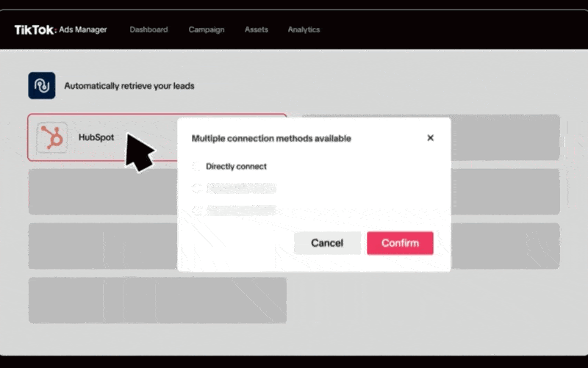Click the TikTok Ads Manager logo
The height and width of the screenshot is (368, 588).
click(x=61, y=29)
